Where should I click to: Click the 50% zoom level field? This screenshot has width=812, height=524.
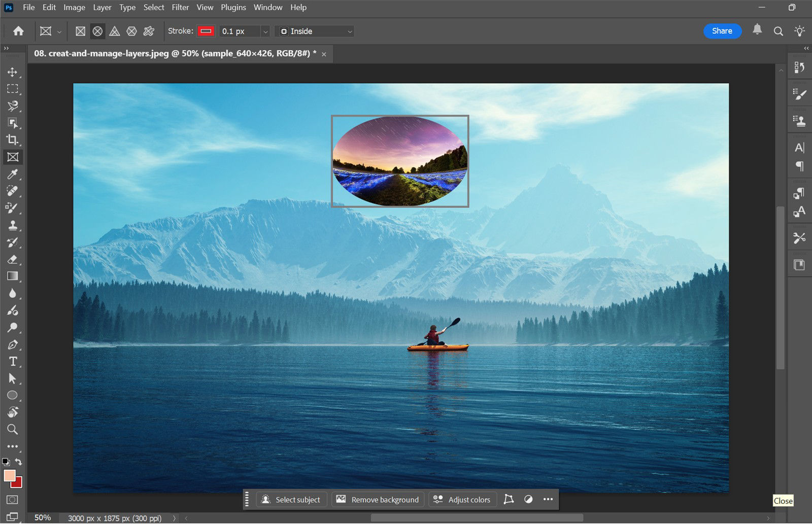43,518
